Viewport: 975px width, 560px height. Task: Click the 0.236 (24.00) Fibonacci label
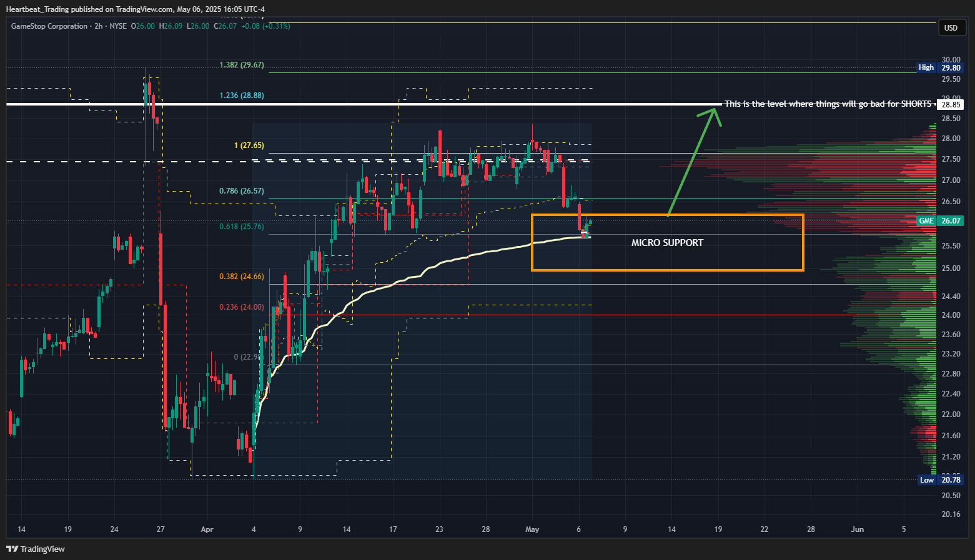(x=242, y=307)
